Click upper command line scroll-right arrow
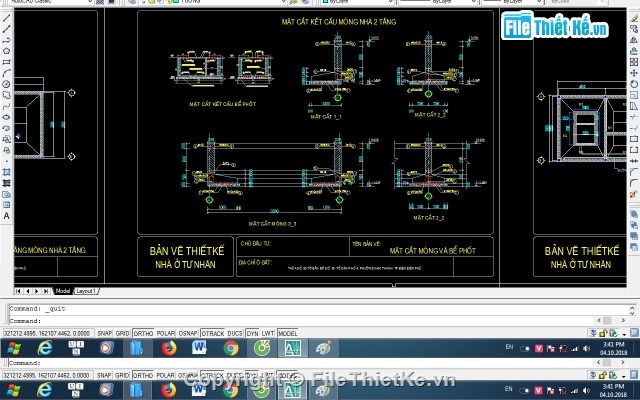 coord(623,321)
